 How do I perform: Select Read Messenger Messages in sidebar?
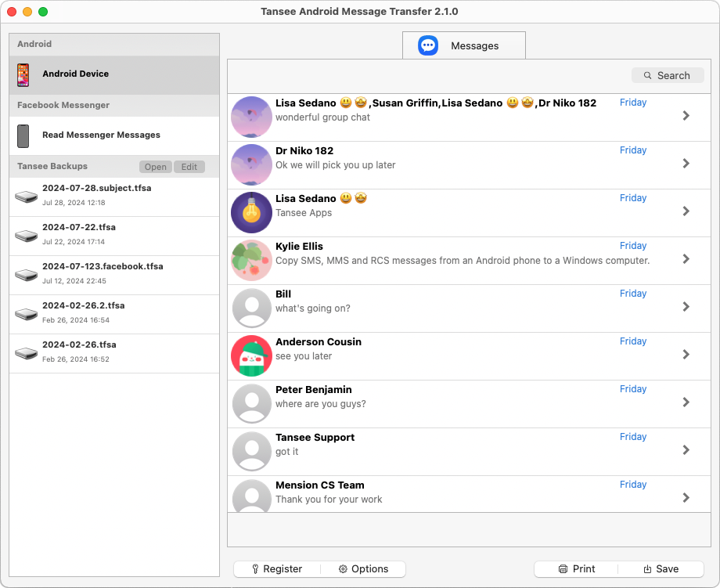click(x=114, y=136)
